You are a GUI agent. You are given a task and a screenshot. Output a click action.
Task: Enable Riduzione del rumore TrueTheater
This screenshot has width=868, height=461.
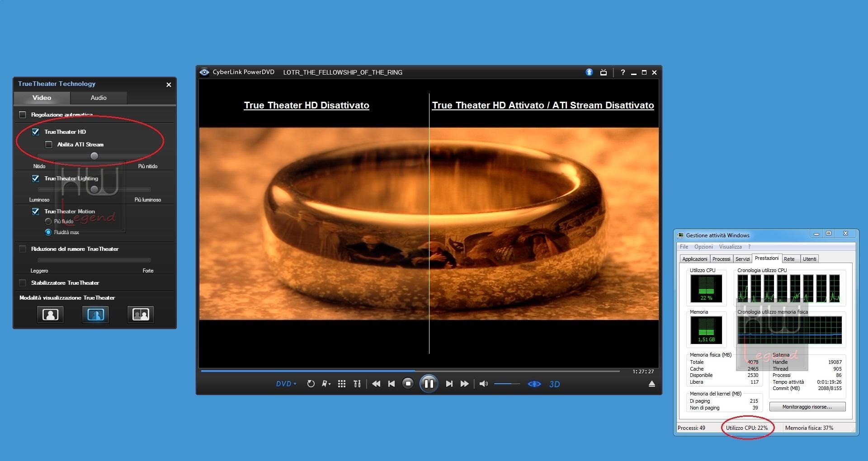click(23, 249)
